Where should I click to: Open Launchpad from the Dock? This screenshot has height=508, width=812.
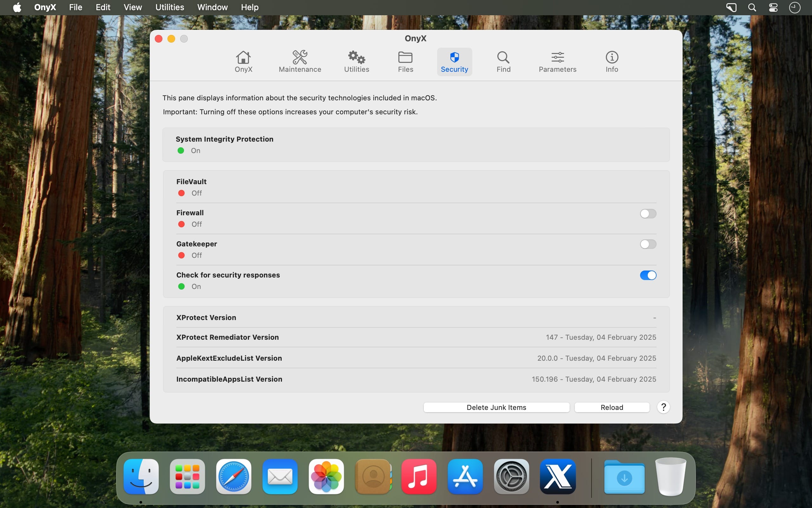coord(187,477)
